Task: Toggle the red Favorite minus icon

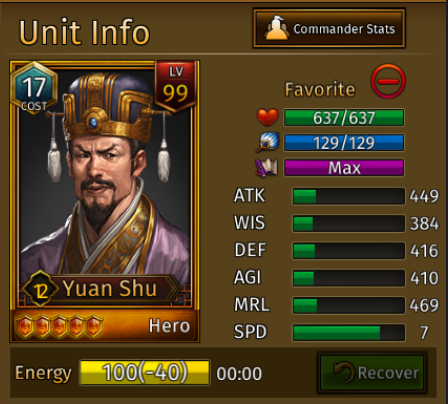Action: click(388, 81)
